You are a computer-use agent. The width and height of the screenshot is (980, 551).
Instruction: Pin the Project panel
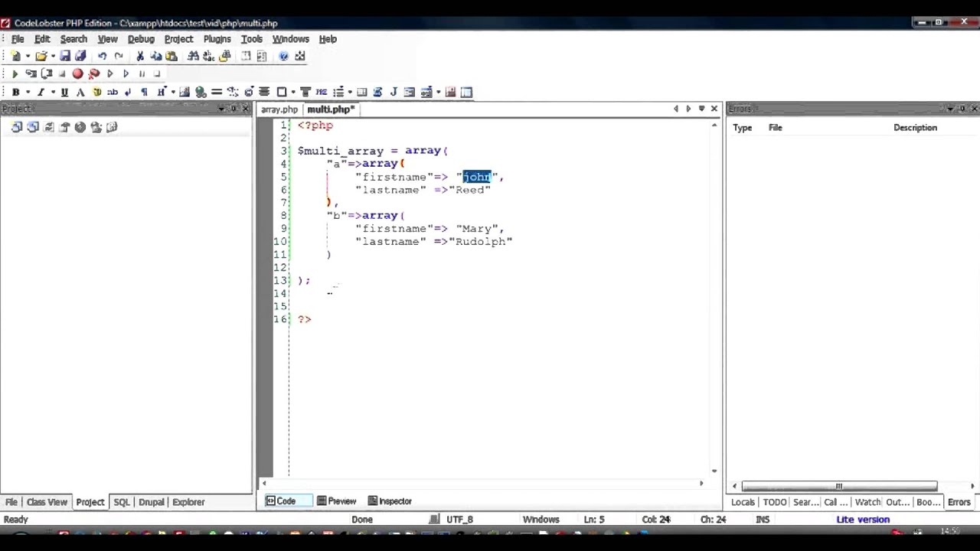pos(234,109)
